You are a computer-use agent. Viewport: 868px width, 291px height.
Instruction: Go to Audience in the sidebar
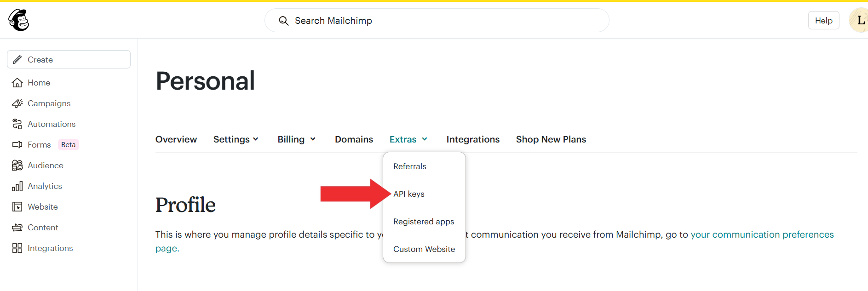pos(46,165)
